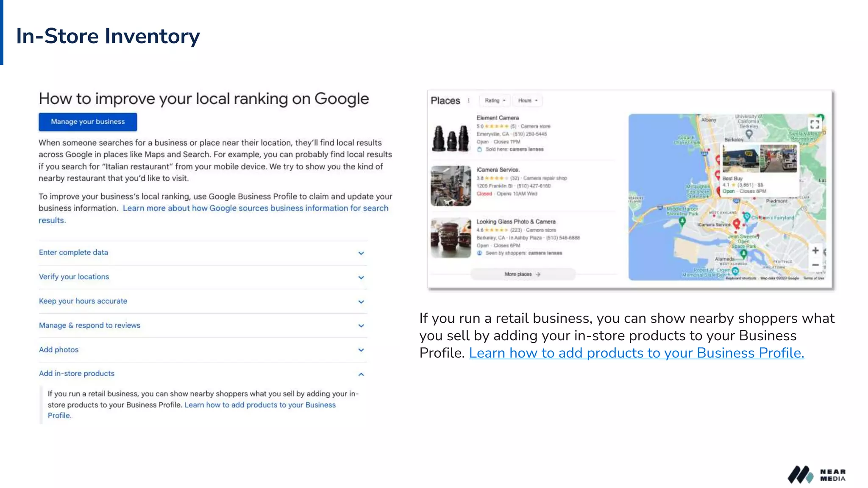Click the Looking Glass Photo lens thumbnail
Image resolution: width=868 pixels, height=488 pixels.
pyautogui.click(x=451, y=238)
